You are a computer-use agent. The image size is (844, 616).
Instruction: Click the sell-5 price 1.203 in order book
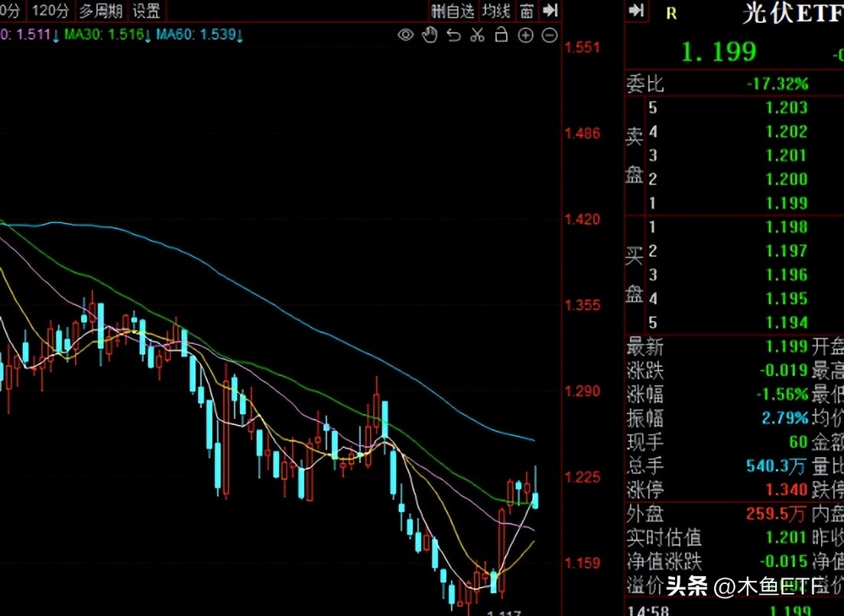(786, 108)
